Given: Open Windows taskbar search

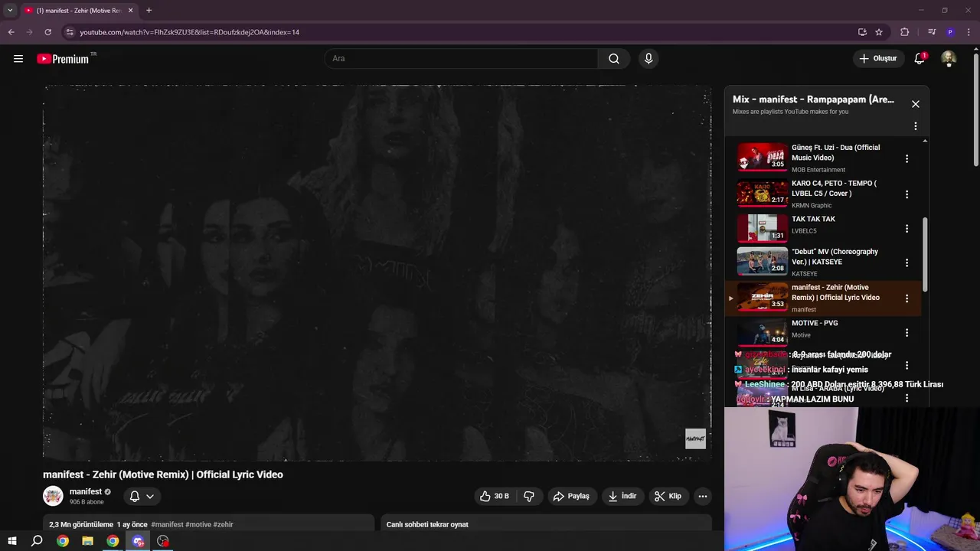Looking at the screenshot, I should point(37,541).
